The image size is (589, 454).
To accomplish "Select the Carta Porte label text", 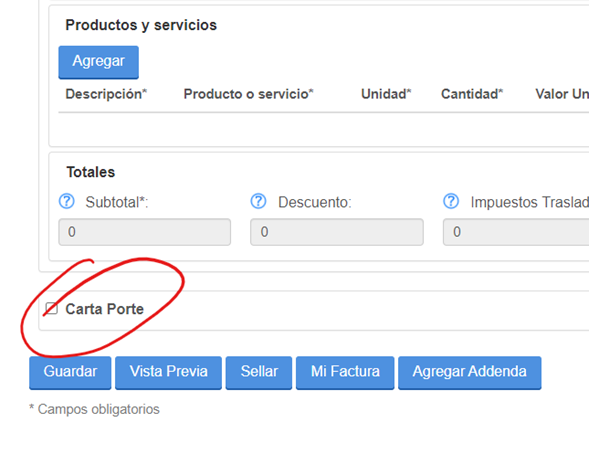I will 104,309.
